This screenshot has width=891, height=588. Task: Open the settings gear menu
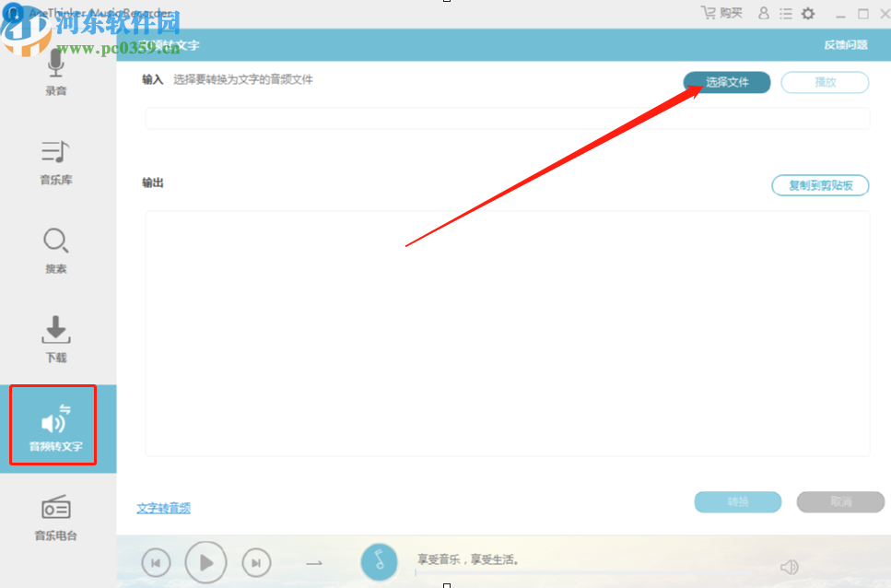pyautogui.click(x=808, y=13)
